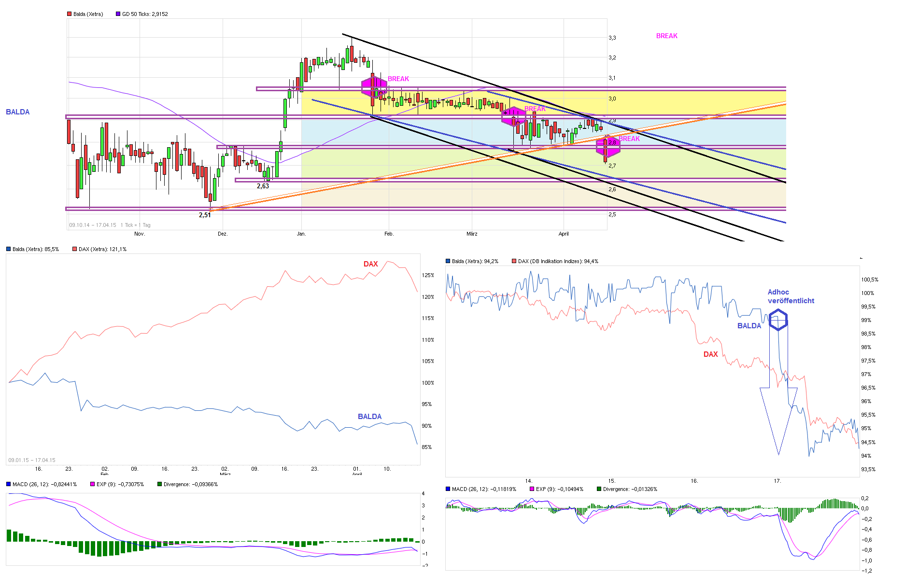Click the Dez. month label on the time axis

point(223,234)
